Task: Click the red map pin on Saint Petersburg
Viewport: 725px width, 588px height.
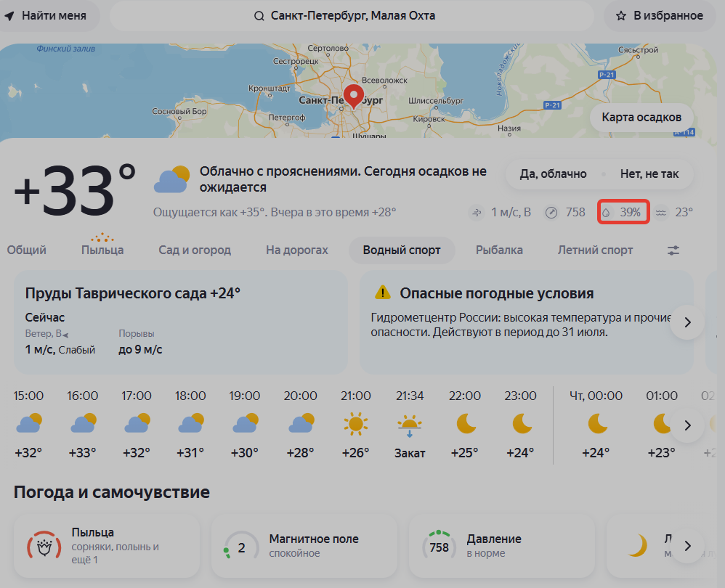Action: point(354,96)
